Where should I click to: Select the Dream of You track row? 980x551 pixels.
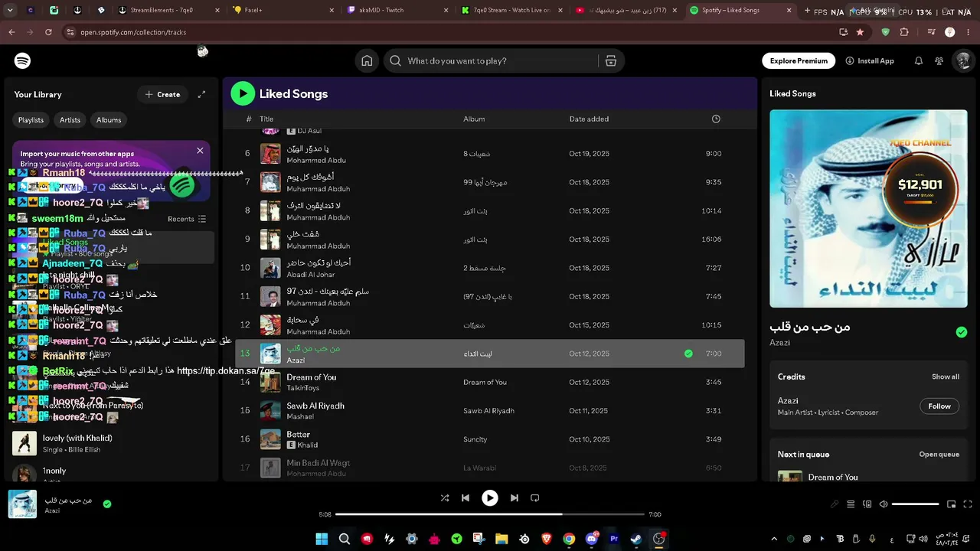(x=490, y=382)
